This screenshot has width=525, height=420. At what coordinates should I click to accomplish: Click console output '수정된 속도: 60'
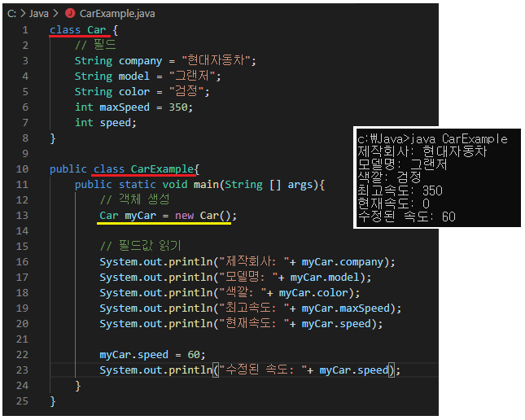[406, 217]
